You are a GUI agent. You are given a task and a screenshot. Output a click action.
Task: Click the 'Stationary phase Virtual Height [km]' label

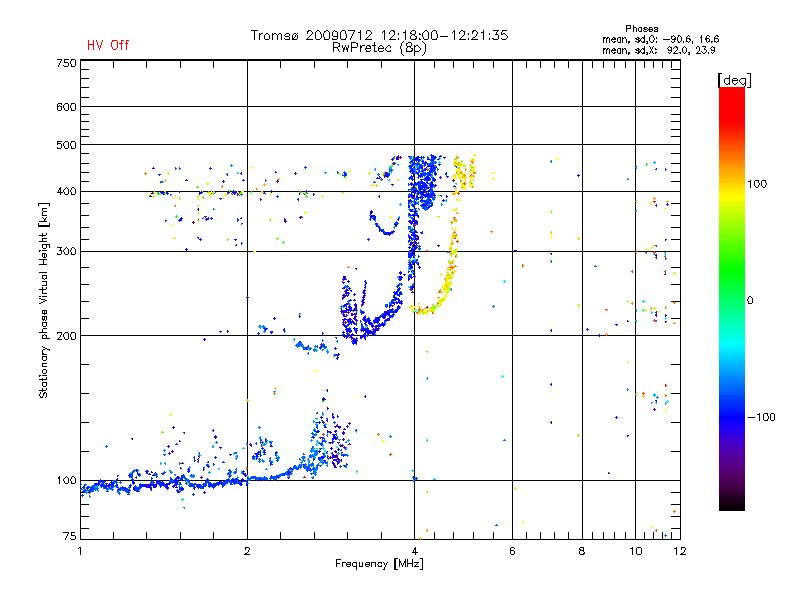pos(44,301)
